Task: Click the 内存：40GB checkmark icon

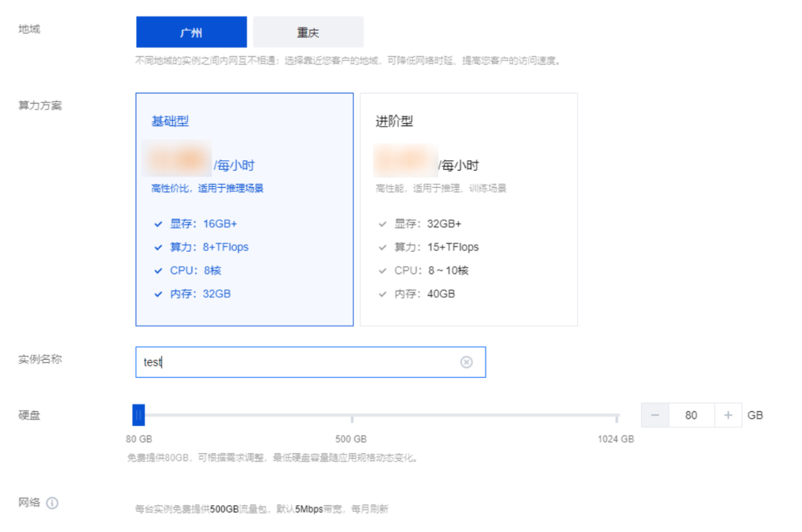Action: 382,295
